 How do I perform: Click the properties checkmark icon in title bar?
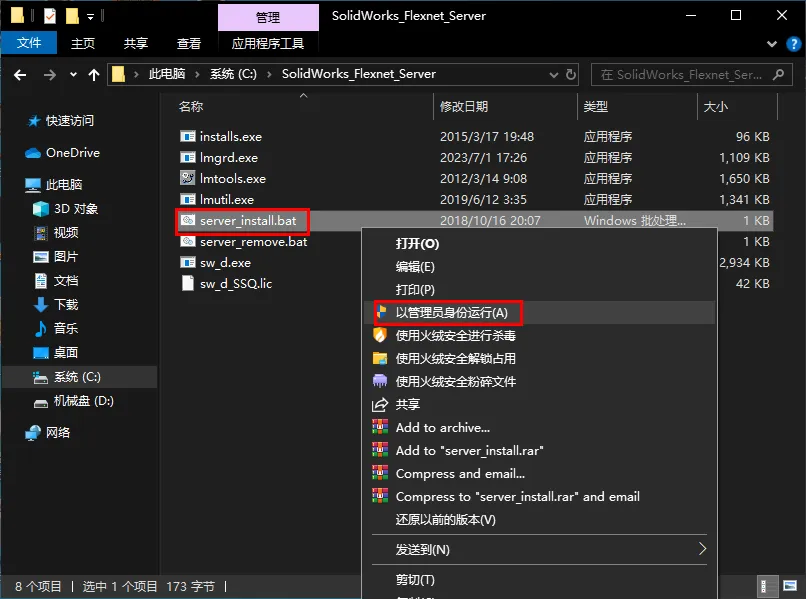[50, 16]
